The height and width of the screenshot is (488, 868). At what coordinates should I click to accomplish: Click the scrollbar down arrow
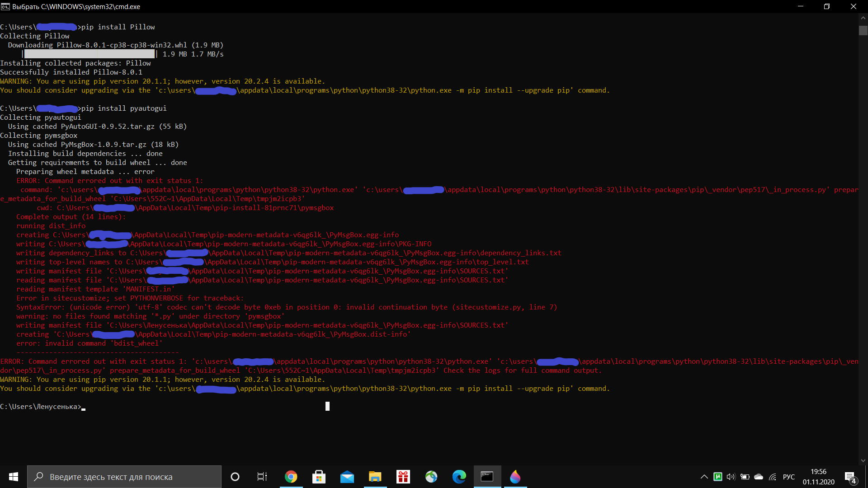tap(863, 461)
